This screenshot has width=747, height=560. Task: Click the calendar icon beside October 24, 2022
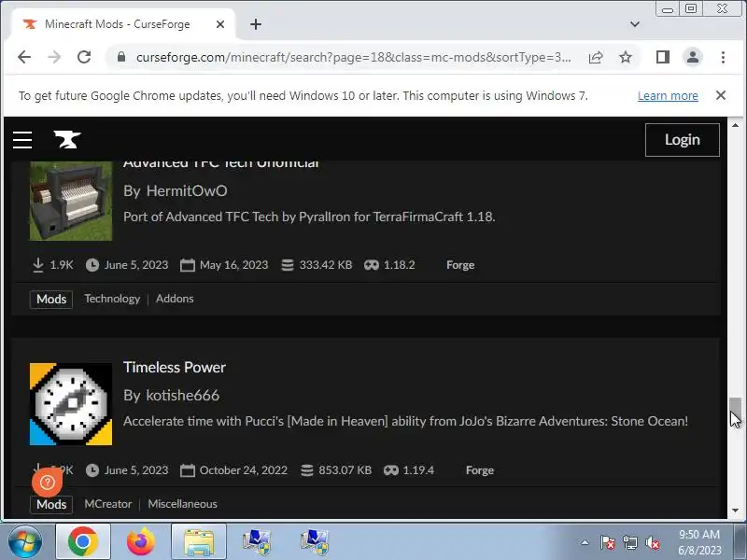click(188, 470)
